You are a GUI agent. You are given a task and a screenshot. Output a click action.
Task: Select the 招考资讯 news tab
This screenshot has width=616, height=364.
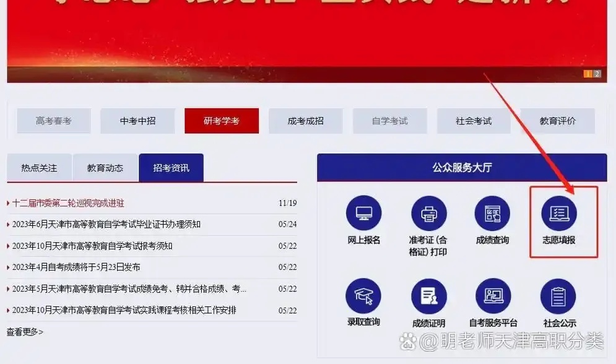tap(171, 168)
